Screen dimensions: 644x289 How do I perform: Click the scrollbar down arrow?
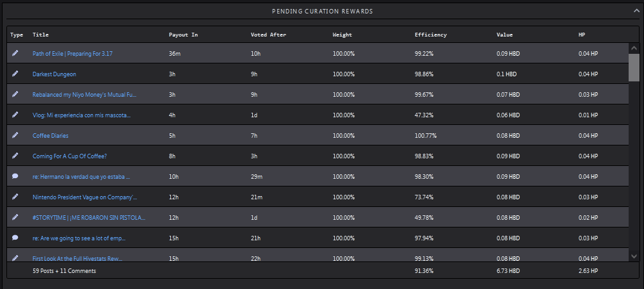pos(634,256)
